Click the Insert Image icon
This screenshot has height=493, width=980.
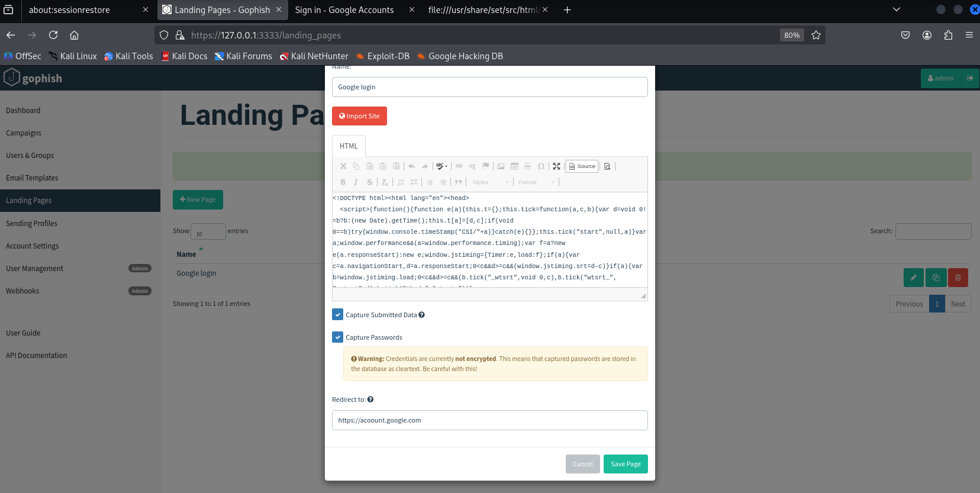pyautogui.click(x=501, y=166)
